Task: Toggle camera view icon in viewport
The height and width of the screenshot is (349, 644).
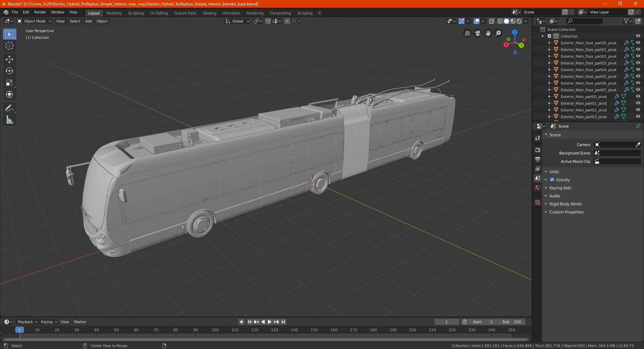Action: [x=478, y=33]
